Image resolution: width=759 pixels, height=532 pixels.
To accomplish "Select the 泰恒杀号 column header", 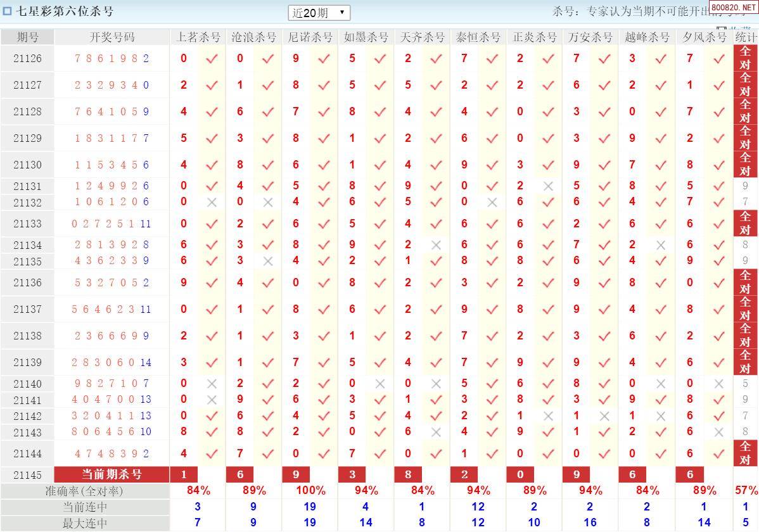I will (478, 37).
